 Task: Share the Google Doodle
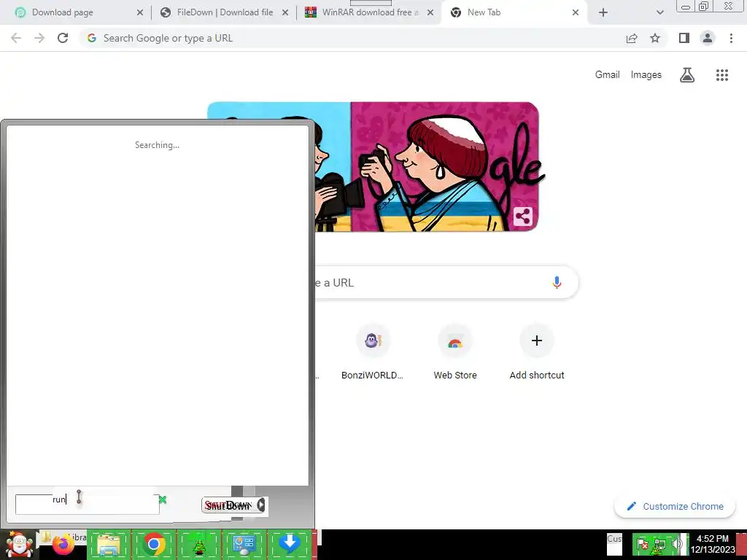(522, 217)
